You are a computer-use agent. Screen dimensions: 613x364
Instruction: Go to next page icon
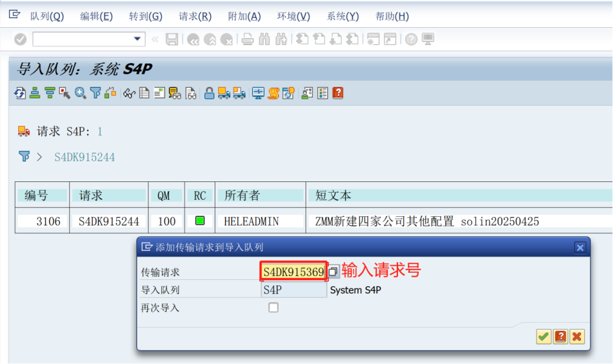tap(336, 39)
